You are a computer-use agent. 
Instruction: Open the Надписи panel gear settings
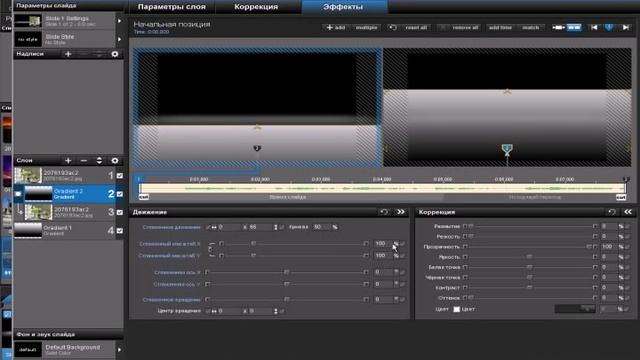115,54
